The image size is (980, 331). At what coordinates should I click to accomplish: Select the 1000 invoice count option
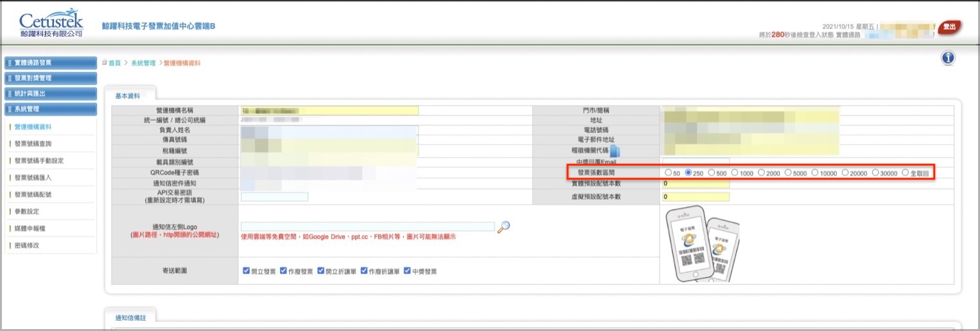[x=735, y=173]
